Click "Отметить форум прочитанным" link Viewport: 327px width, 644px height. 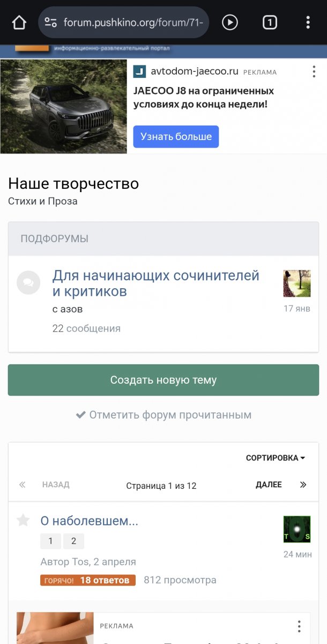(163, 415)
